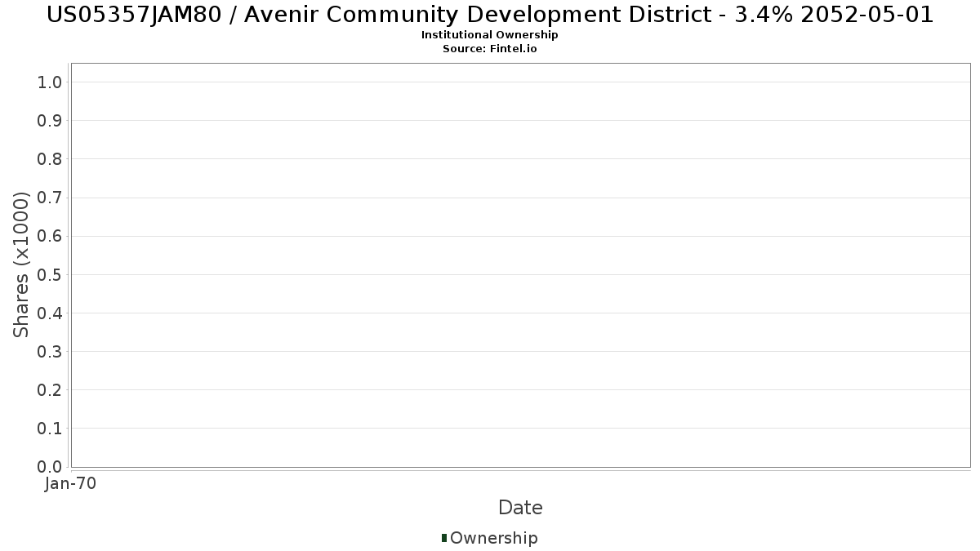This screenshot has height=551, width=980.
Task: Click the chart title for Avenir Community Development District
Action: click(x=490, y=15)
